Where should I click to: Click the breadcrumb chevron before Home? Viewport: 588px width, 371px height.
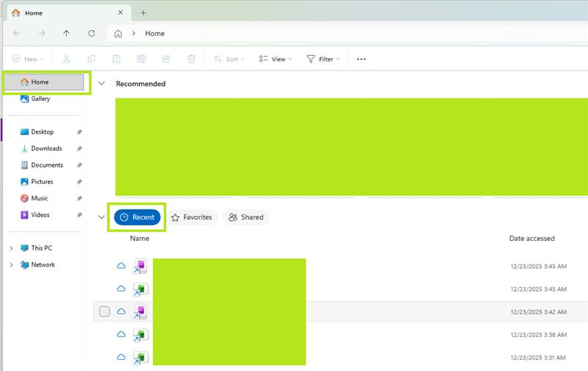(134, 33)
